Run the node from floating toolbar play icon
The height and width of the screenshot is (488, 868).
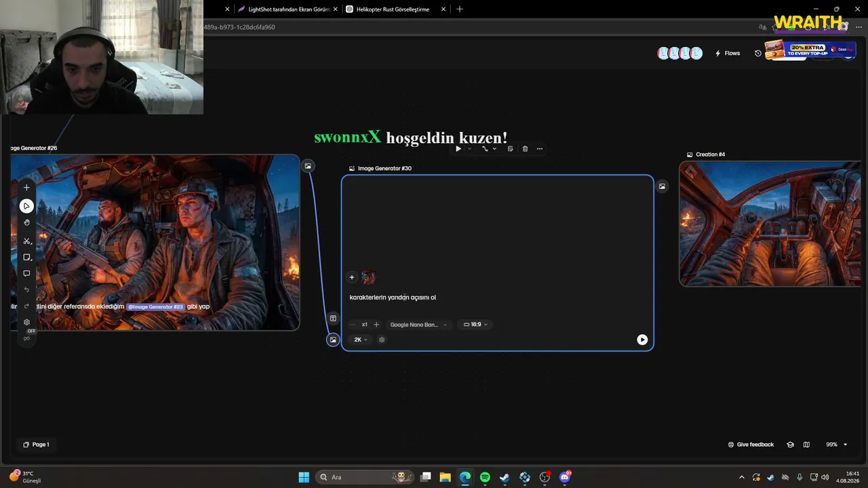[458, 149]
